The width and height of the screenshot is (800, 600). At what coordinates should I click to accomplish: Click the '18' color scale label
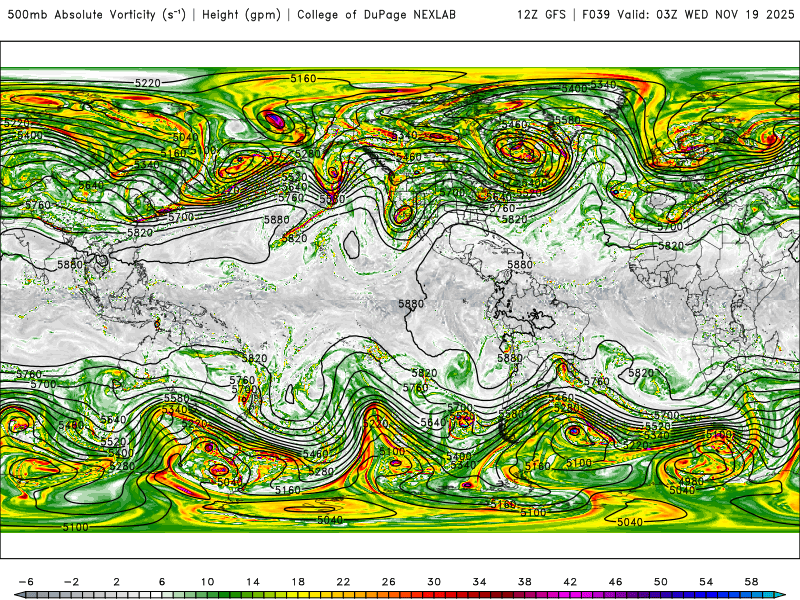tap(298, 582)
